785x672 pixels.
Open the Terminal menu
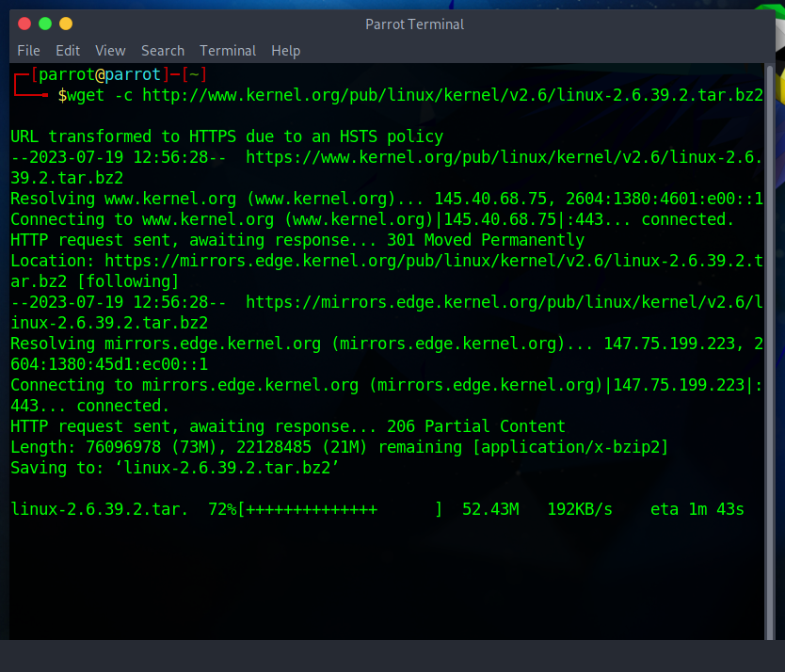point(228,51)
